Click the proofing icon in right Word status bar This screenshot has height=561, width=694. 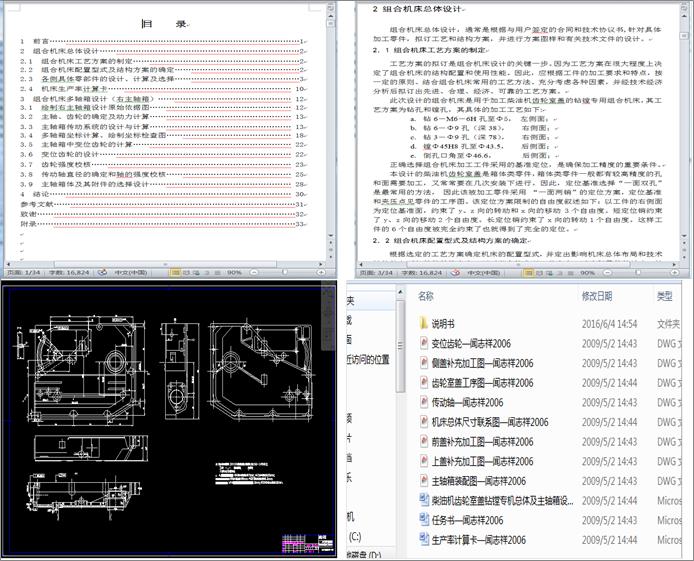click(455, 273)
